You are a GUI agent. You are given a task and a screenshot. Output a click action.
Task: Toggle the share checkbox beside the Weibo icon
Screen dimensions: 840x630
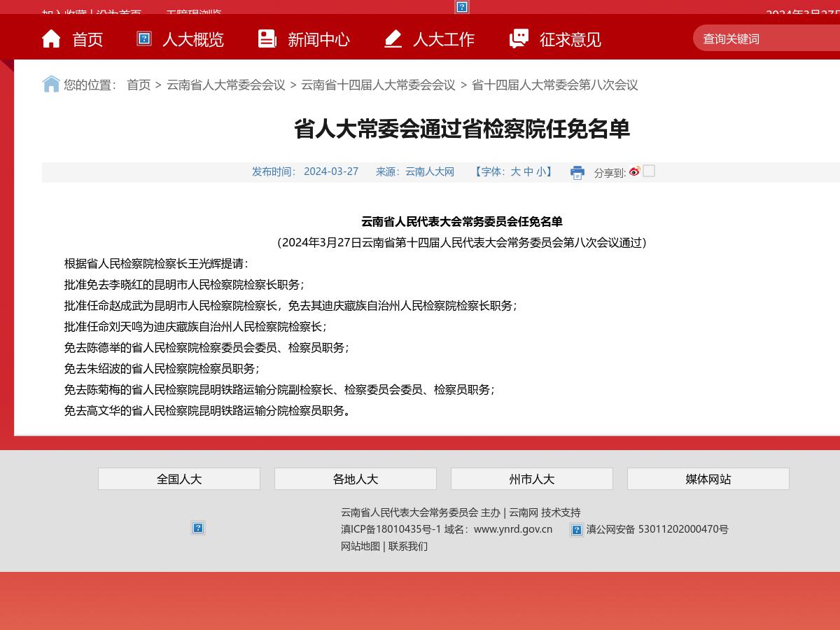pyautogui.click(x=648, y=171)
